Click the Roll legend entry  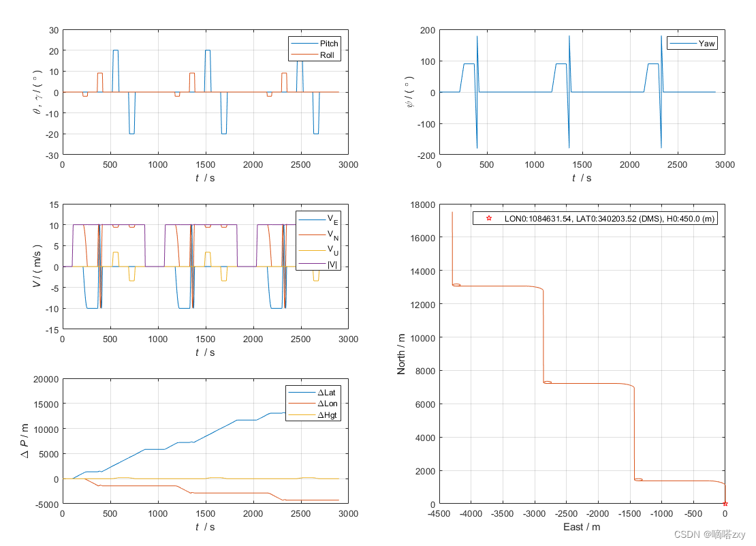coord(313,55)
